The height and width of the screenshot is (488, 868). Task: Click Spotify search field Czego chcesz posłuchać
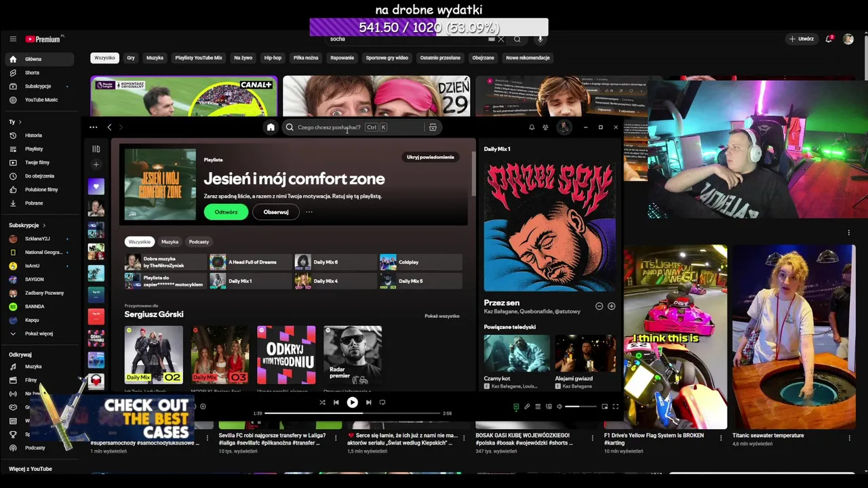353,127
